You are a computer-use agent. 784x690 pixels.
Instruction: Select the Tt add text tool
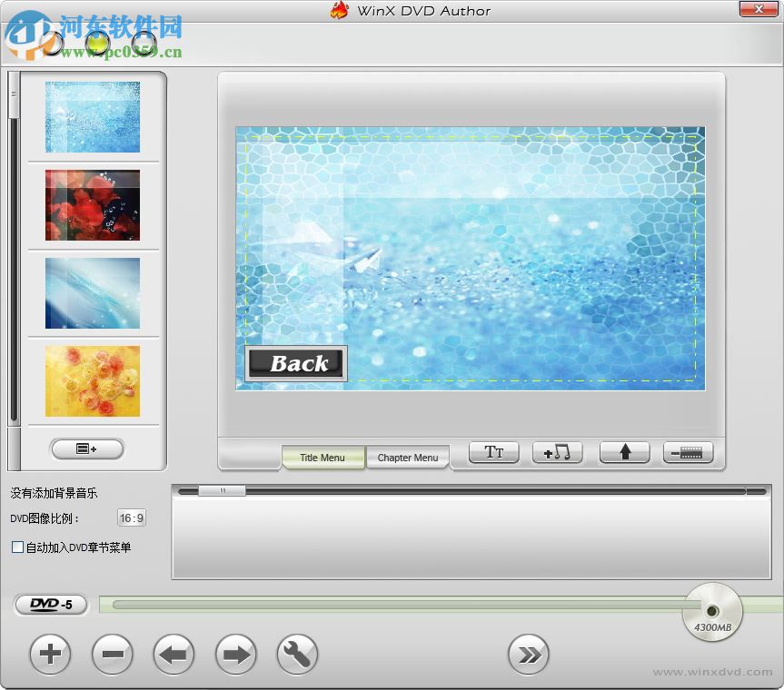coord(492,451)
